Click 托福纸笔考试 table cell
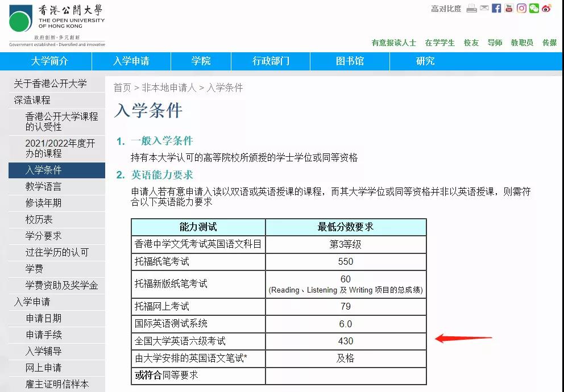This screenshot has width=564, height=392. pyautogui.click(x=198, y=261)
